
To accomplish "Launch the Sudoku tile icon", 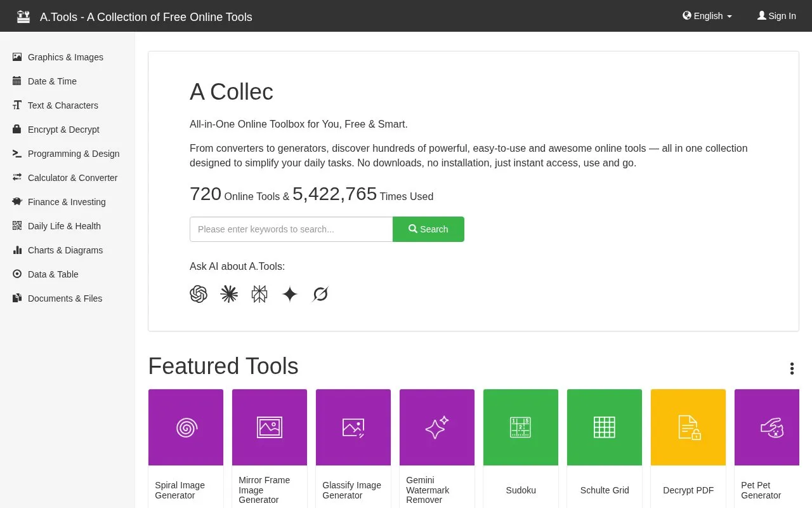I will [x=521, y=427].
